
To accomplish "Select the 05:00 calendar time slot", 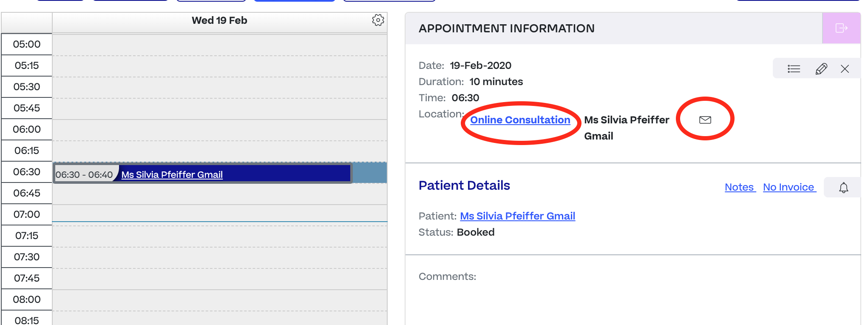I will [220, 45].
